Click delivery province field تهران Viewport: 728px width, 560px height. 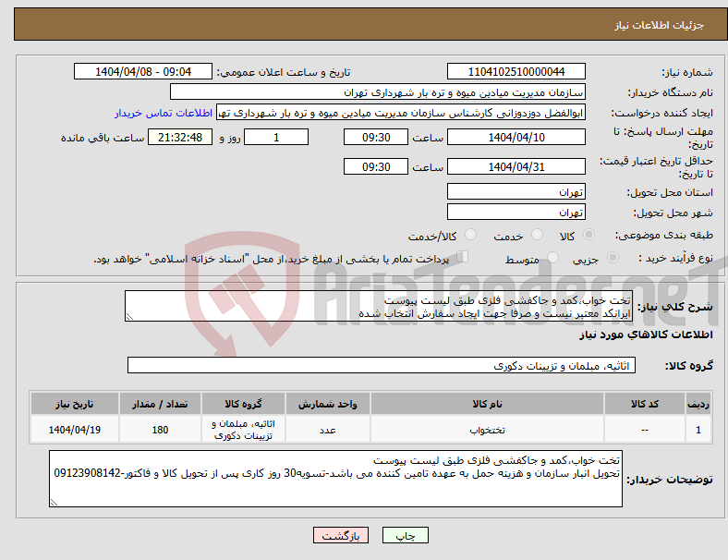coord(516,191)
